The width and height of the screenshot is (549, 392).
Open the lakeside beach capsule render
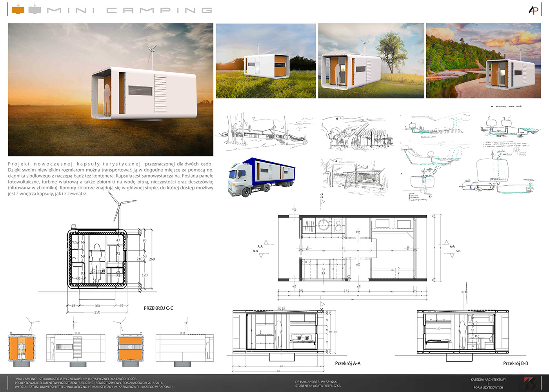484,61
